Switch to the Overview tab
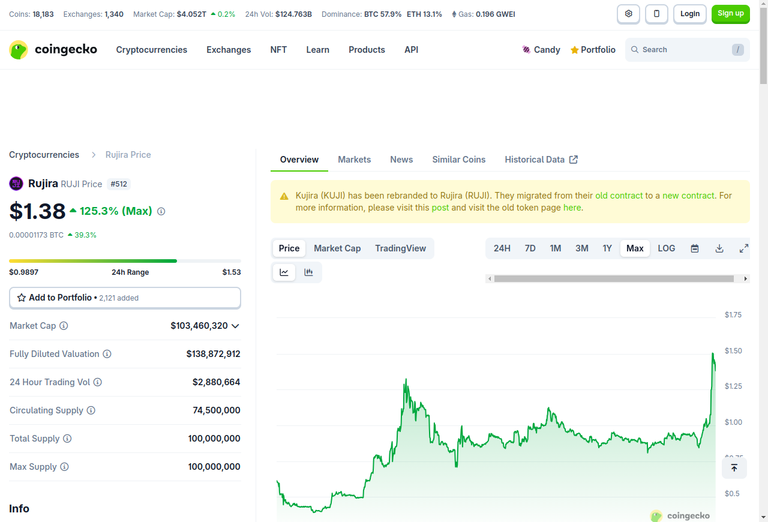Viewport: 768px width, 522px height. (x=299, y=160)
